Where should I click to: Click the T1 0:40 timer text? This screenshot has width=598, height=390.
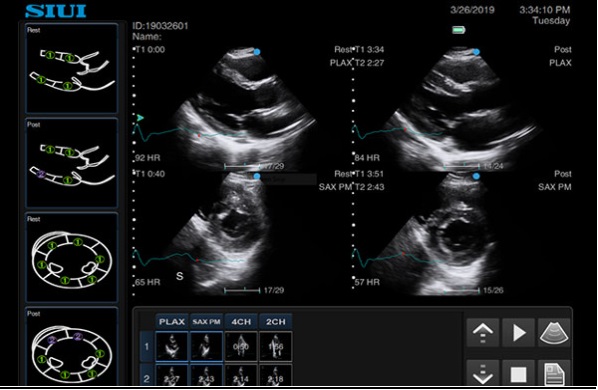pos(150,174)
